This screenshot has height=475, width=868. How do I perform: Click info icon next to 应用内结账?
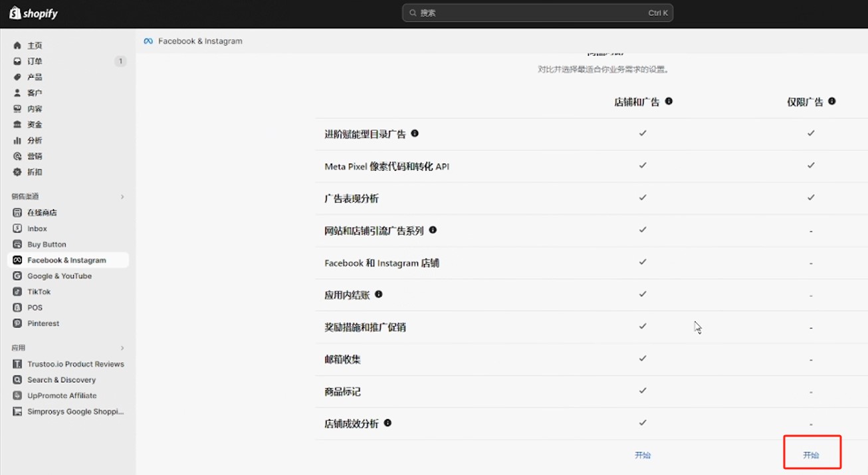[x=379, y=294]
